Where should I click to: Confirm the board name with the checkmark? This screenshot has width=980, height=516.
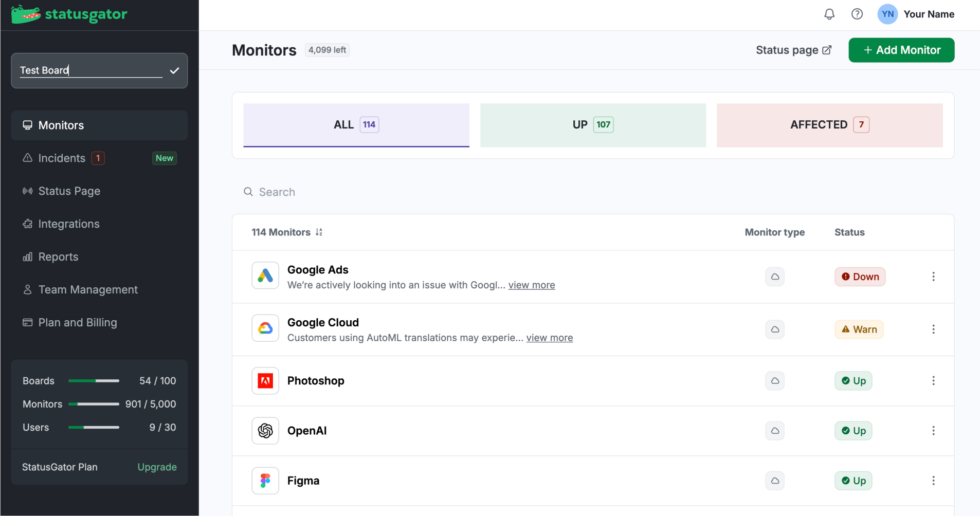[x=174, y=70]
